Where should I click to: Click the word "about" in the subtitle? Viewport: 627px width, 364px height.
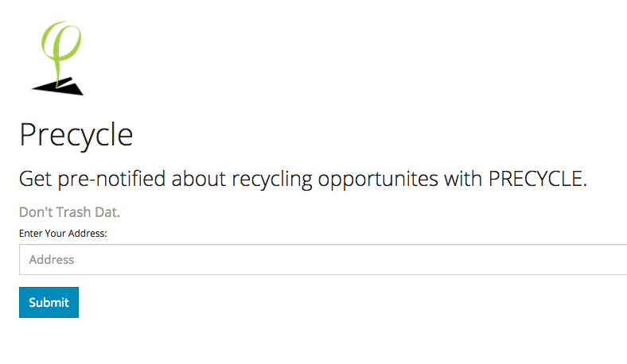coord(199,179)
